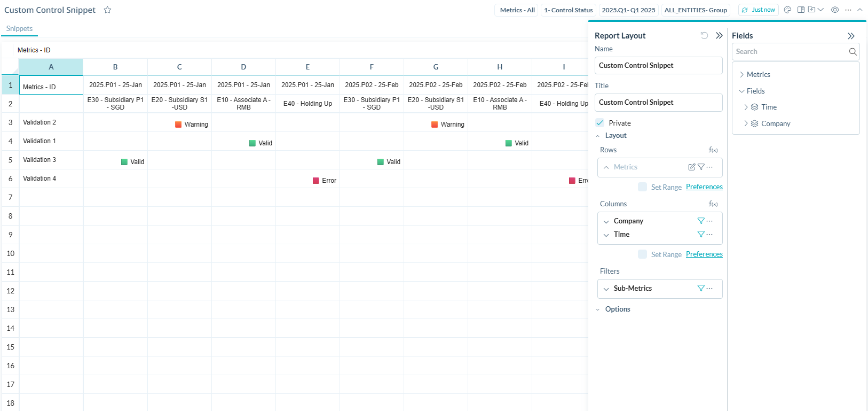Uncheck the Private checkbox
Screen dimensions: 868x411
[x=600, y=123]
